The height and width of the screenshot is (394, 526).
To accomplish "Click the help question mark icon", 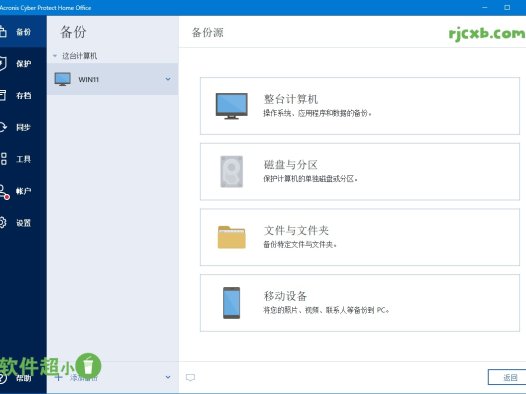I will tap(3, 378).
